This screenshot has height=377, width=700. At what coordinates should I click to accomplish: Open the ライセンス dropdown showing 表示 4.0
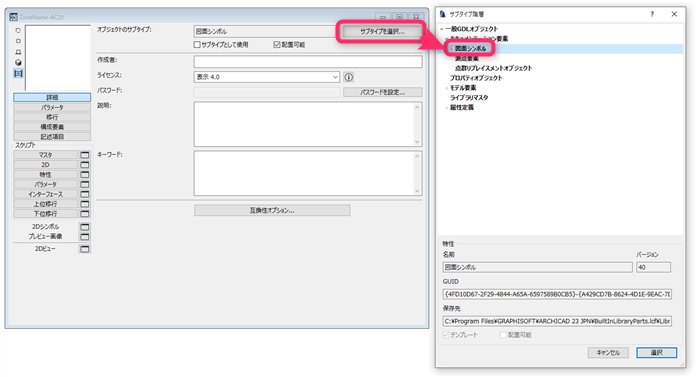click(x=267, y=77)
